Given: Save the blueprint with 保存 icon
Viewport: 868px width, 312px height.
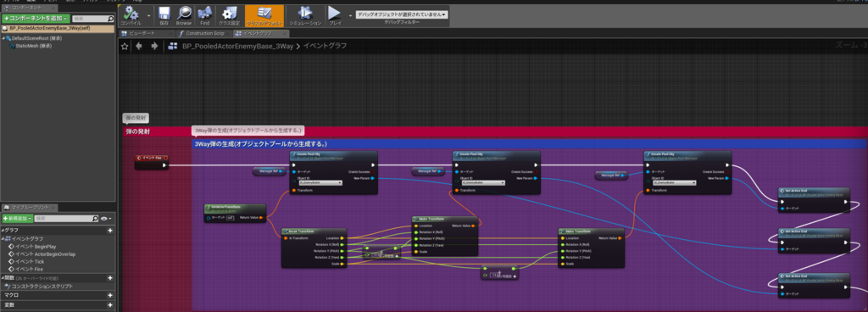Looking at the screenshot, I should 164,16.
